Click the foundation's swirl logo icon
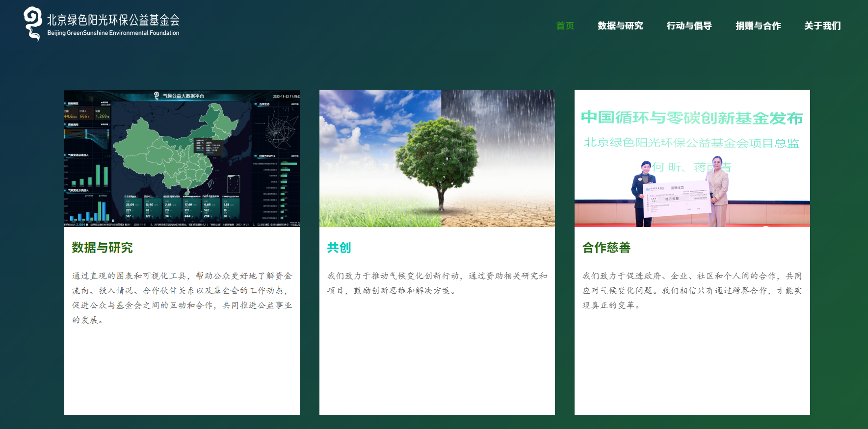868x429 pixels. click(33, 24)
